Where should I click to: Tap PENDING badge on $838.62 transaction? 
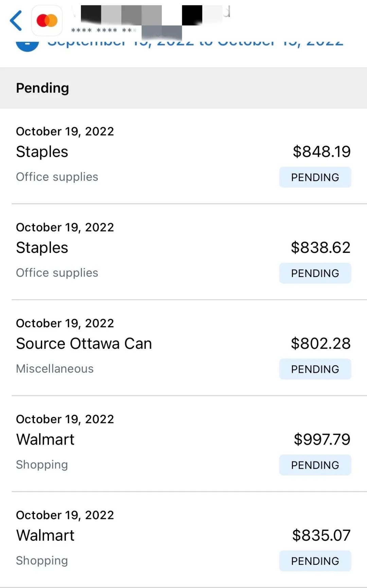pos(315,273)
